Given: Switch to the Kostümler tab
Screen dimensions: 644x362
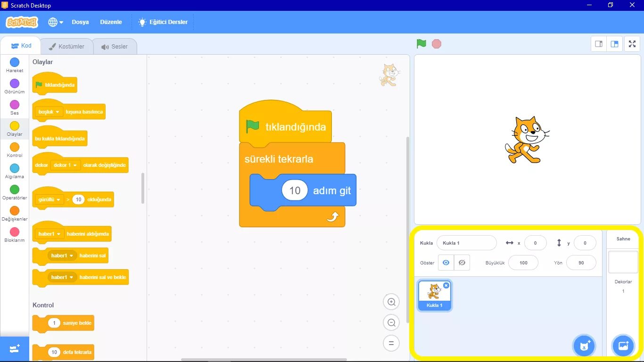Looking at the screenshot, I should tap(66, 47).
